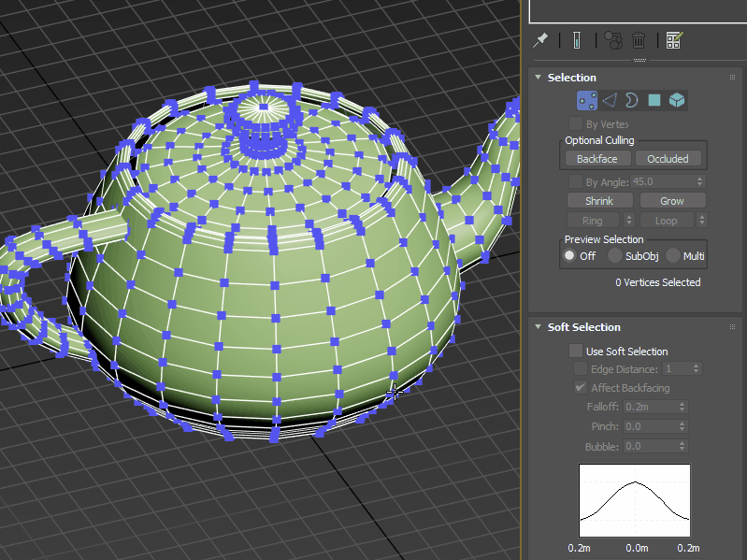
Task: Click the Soft Selection rollout title
Action: point(584,326)
